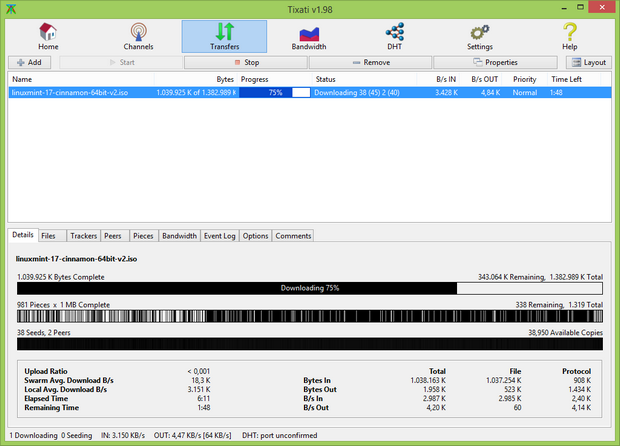Click the Tixati logo in title bar
Viewport: 620px width, 446px height.
click(11, 9)
